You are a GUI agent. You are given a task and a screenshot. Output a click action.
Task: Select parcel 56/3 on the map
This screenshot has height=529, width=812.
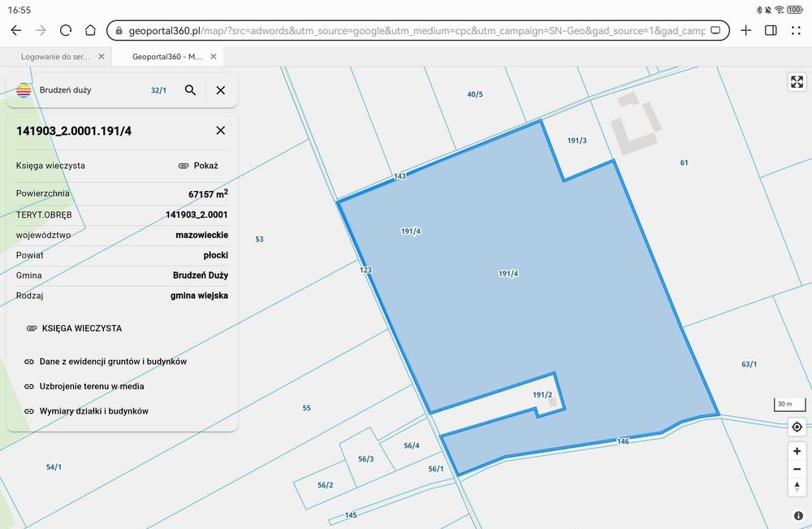click(x=366, y=459)
